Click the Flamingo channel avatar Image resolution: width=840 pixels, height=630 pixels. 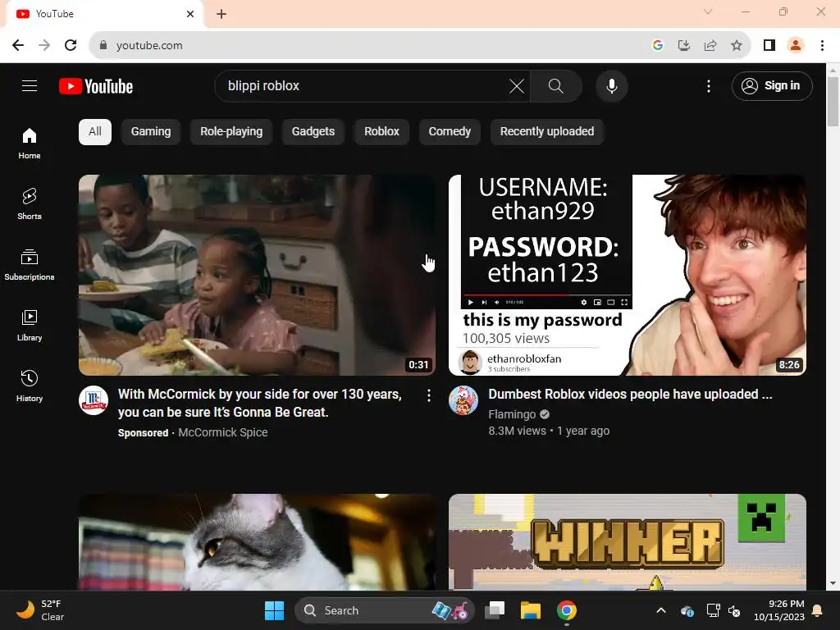(x=463, y=400)
